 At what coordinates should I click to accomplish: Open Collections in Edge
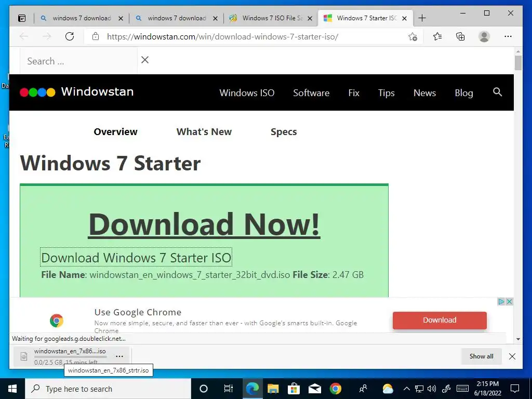(460, 37)
